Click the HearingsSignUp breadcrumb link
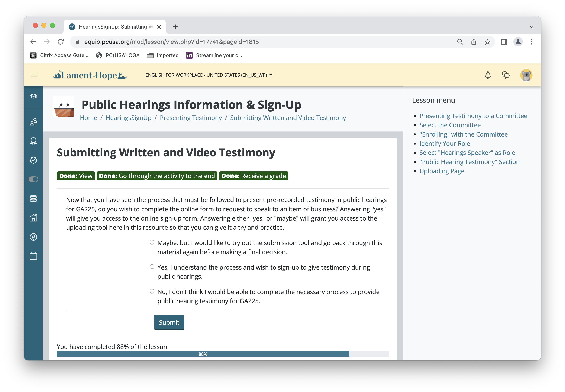The image size is (565, 392). pyautogui.click(x=128, y=118)
